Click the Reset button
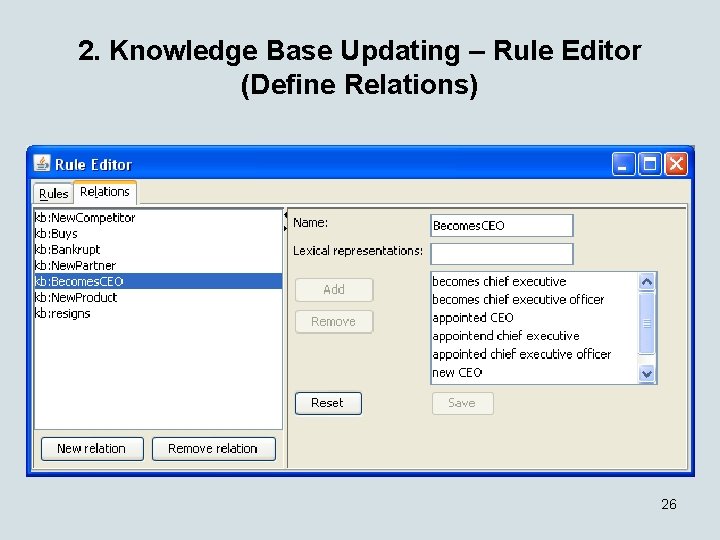 click(x=328, y=403)
